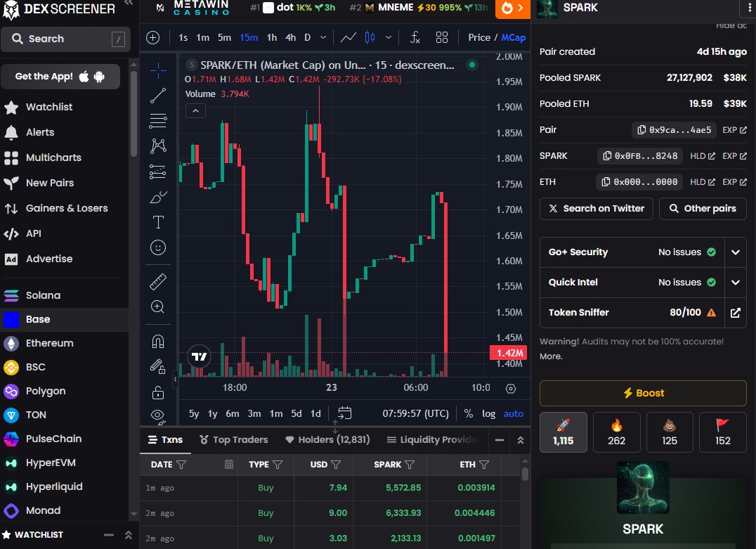
Task: Open the emoji sticker tool
Action: (157, 247)
